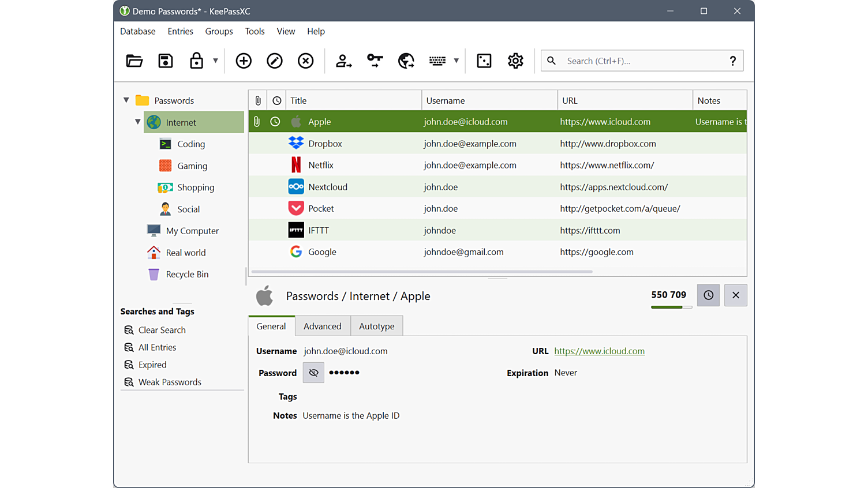
Task: Copy password using the key icon
Action: 375,61
